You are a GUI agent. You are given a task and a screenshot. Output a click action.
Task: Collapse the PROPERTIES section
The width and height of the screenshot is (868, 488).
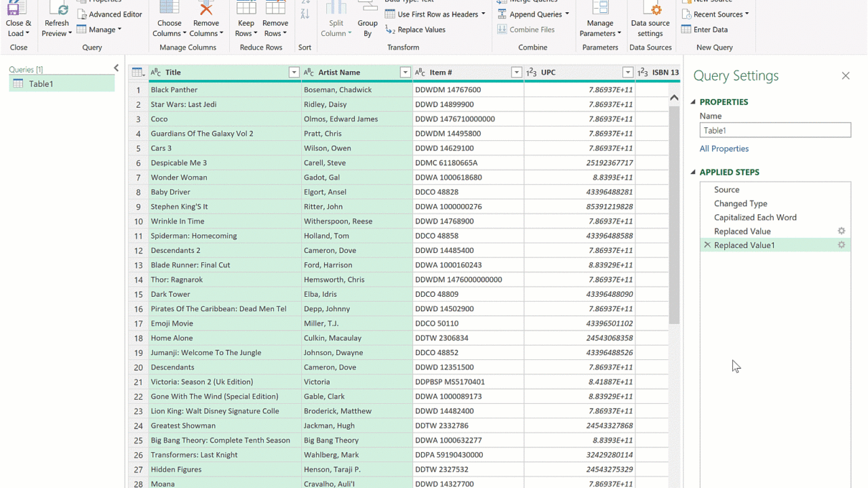[x=693, y=102]
